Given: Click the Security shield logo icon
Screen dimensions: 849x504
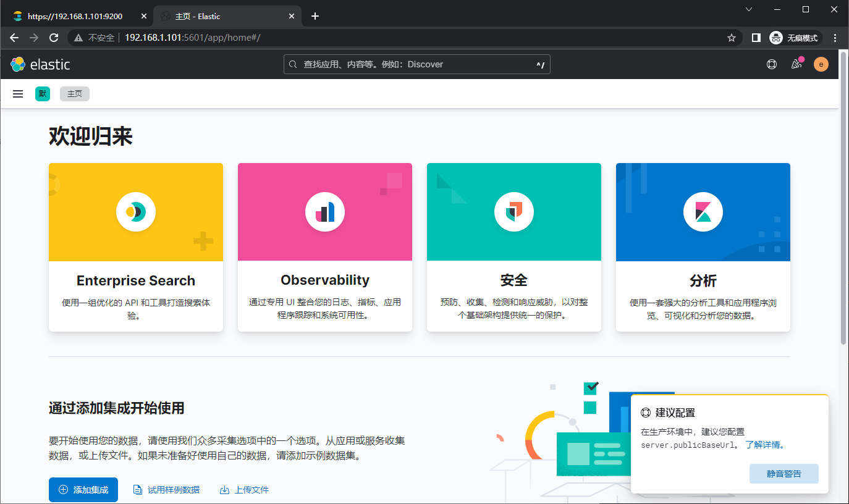Looking at the screenshot, I should [514, 212].
